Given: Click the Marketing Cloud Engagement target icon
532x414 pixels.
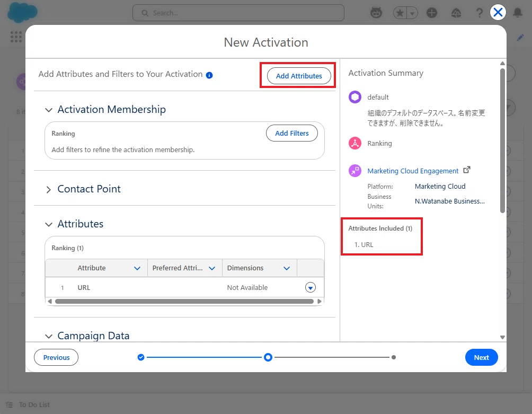Looking at the screenshot, I should [x=355, y=170].
